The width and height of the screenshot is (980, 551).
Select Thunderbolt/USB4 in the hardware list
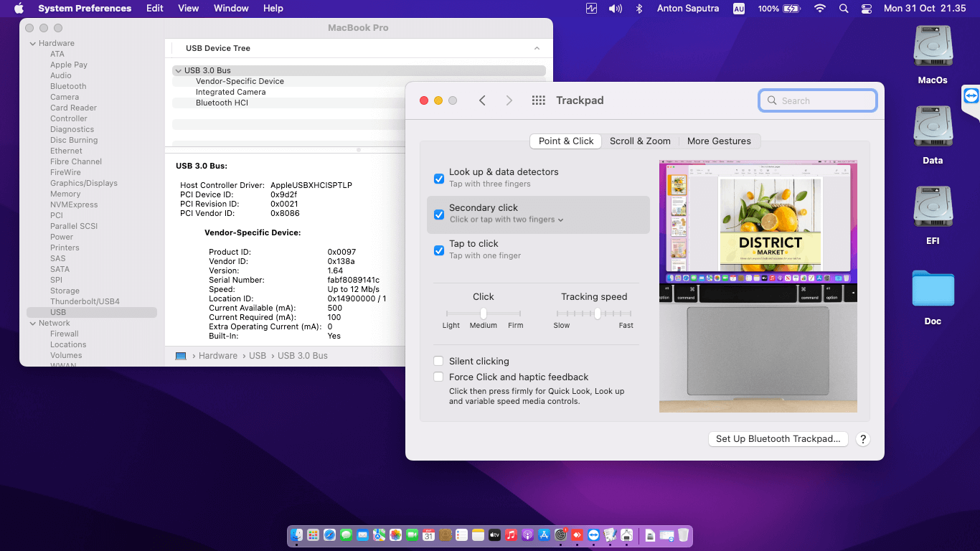click(85, 301)
